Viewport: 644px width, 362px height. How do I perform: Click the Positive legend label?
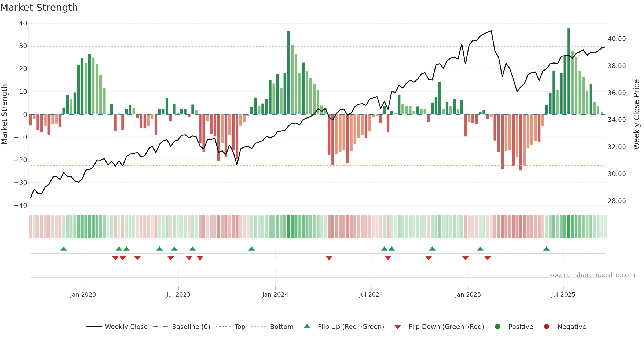(521, 327)
